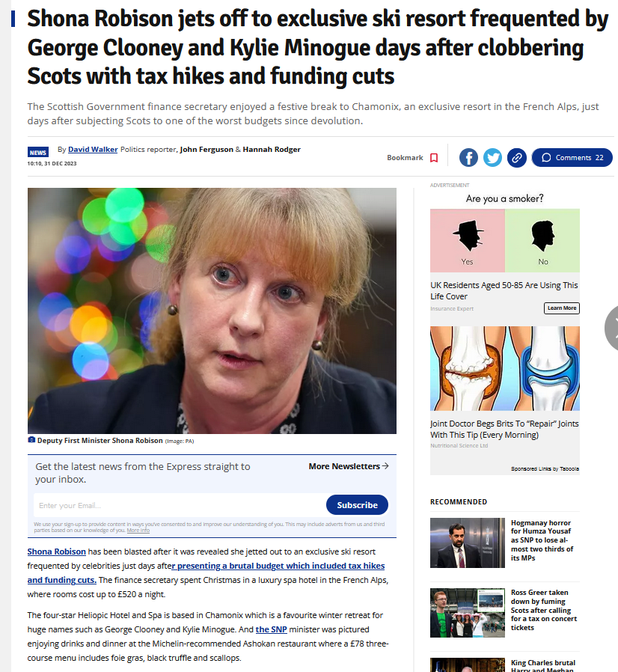The height and width of the screenshot is (672, 618).
Task: Subscribe to the Express newsletter
Action: [x=357, y=505]
